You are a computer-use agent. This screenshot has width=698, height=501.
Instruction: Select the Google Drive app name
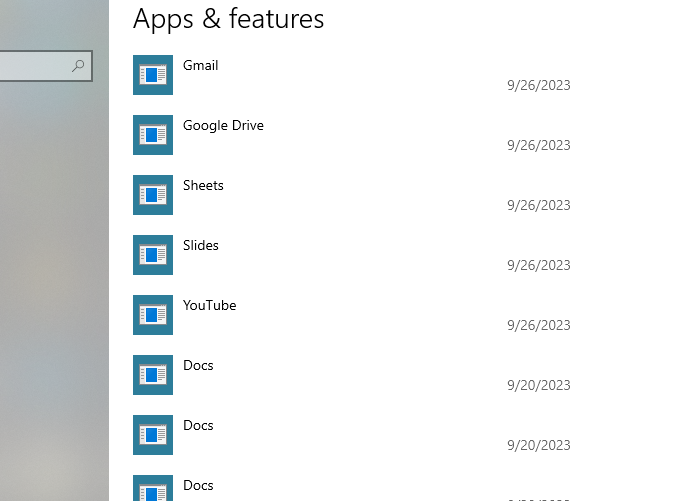tap(223, 126)
